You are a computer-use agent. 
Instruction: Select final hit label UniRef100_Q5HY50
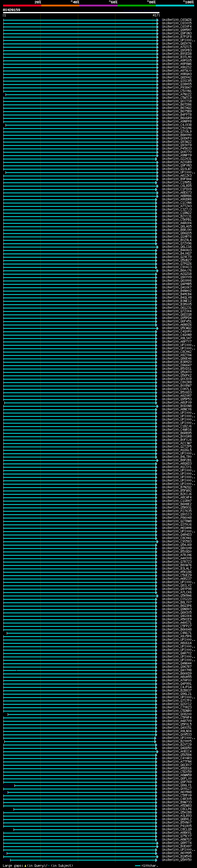[177, 860]
